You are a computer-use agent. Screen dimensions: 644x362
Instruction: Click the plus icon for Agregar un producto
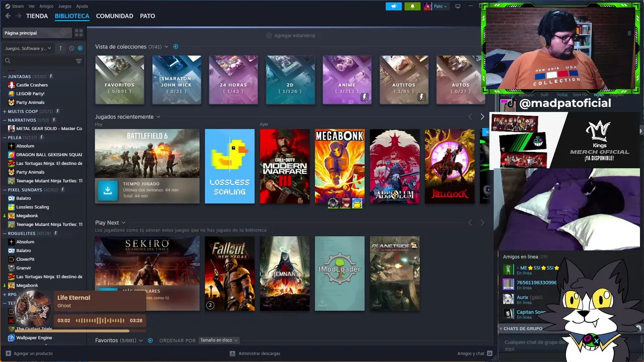(x=8, y=353)
